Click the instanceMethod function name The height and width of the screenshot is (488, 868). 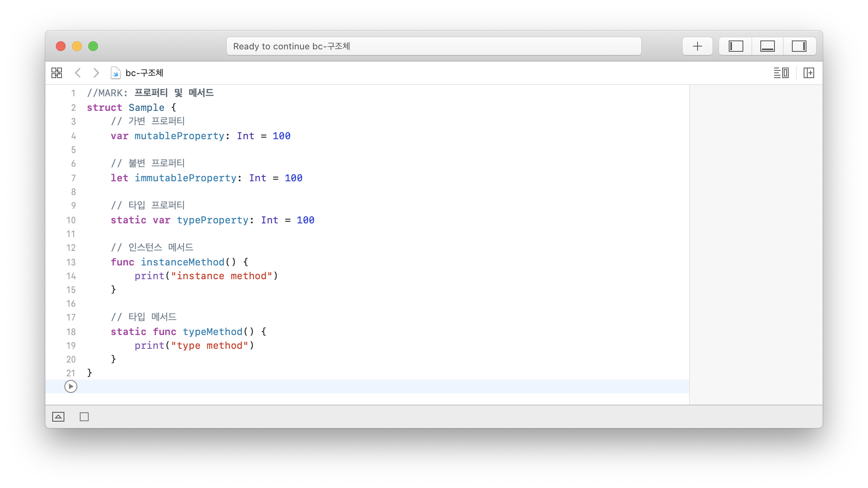coord(182,262)
